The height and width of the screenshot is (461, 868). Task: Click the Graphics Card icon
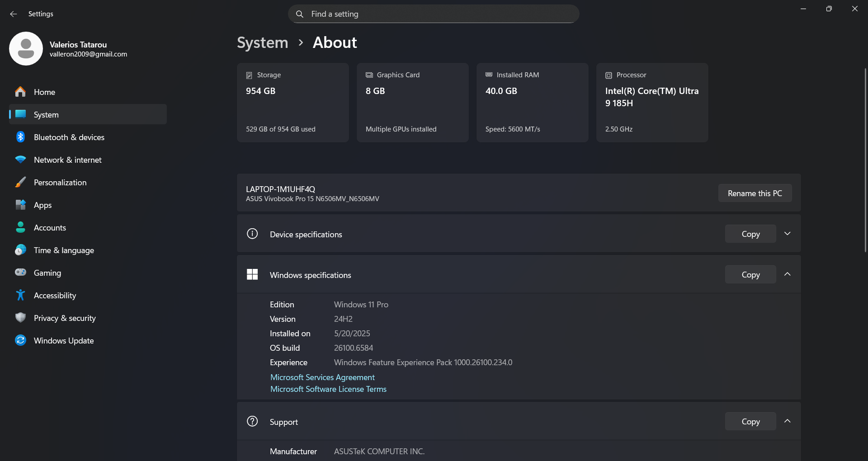[x=369, y=75]
